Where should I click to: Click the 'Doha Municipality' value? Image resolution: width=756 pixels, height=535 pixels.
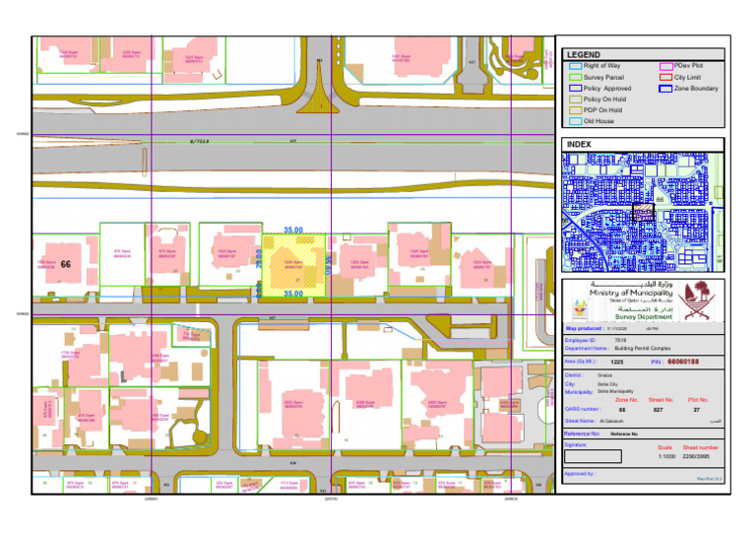click(615, 392)
